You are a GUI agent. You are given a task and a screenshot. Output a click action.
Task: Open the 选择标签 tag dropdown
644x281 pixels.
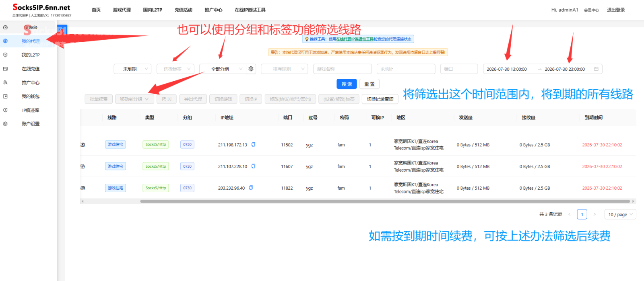coord(175,69)
